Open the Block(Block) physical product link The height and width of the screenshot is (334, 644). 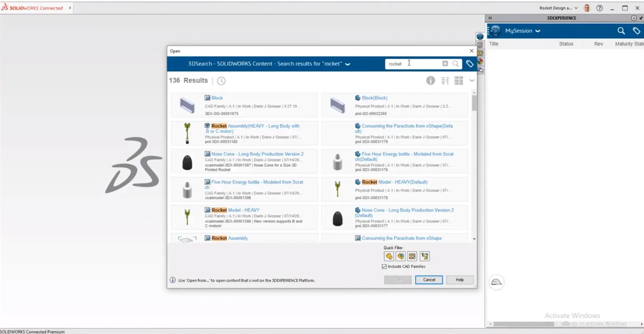374,98
